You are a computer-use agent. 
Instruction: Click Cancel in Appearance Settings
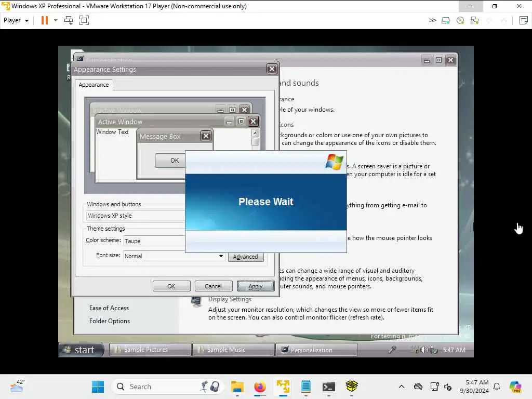pos(213,286)
